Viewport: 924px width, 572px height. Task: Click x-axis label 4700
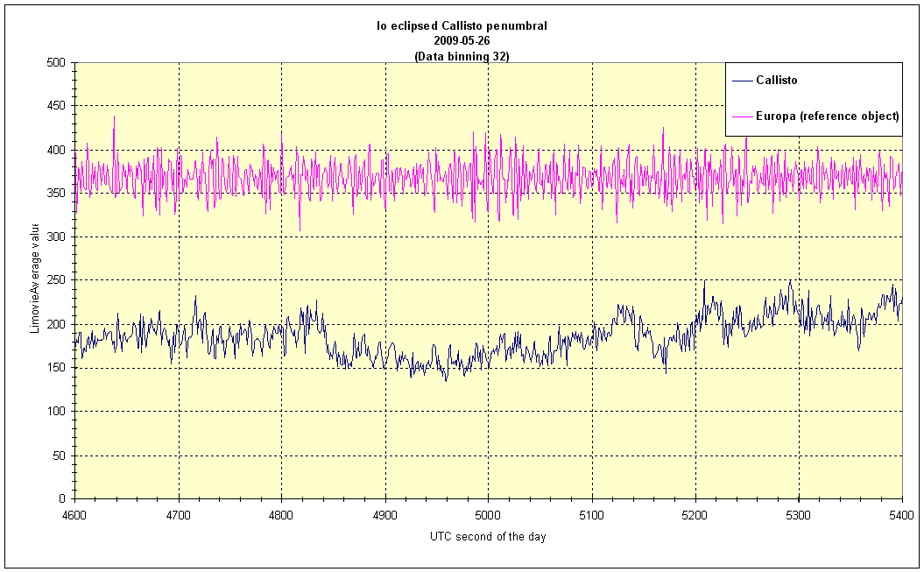179,515
